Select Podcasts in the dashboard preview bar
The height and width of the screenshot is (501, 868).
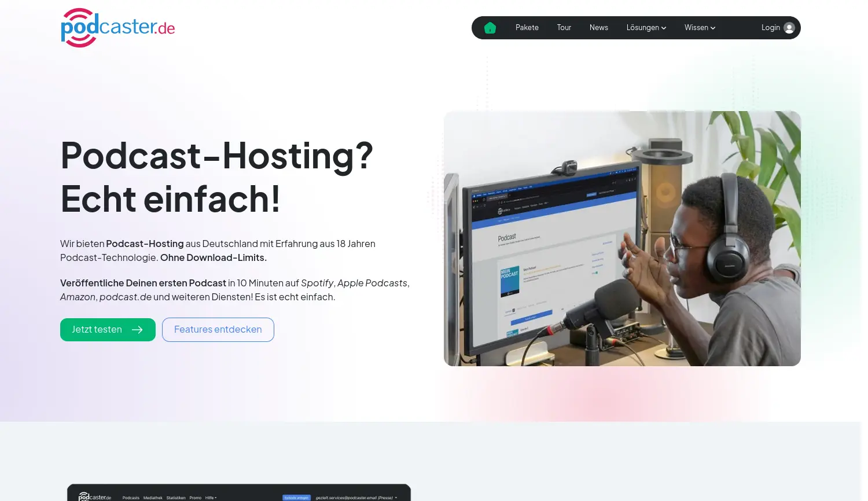tap(131, 498)
